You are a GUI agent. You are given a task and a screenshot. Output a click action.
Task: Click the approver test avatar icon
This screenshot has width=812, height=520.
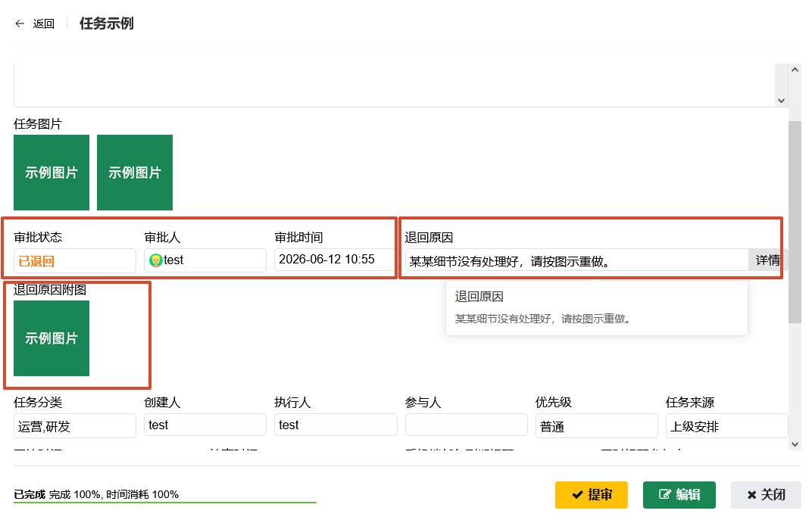(155, 260)
